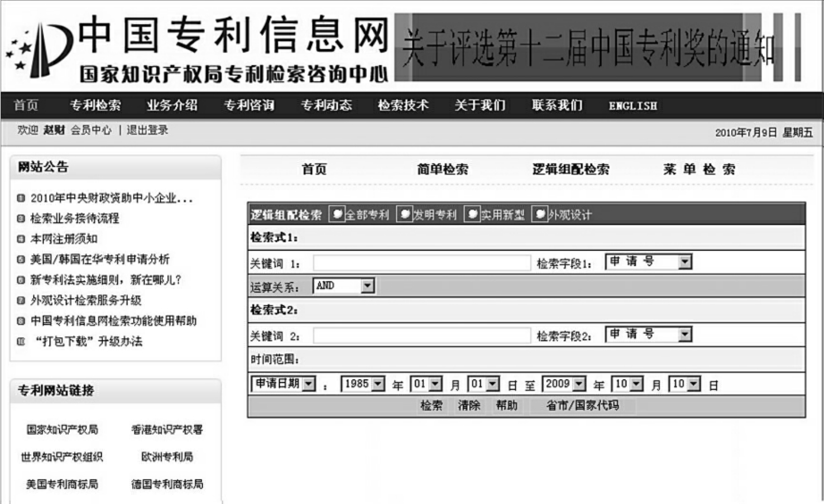The height and width of the screenshot is (504, 824).
Task: Click the date text 2010年7月9日 星期五
Action: (764, 132)
